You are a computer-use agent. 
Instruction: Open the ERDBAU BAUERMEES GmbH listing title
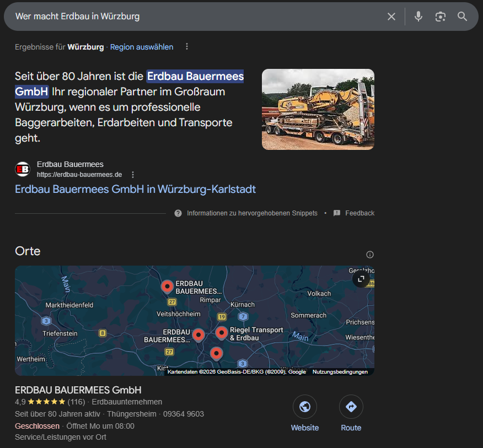(x=78, y=390)
